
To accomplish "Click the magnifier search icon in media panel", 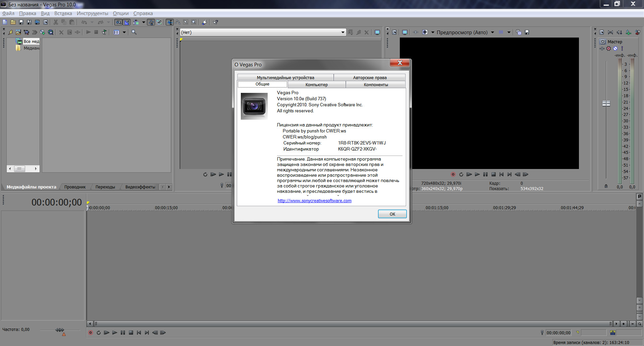I will pyautogui.click(x=134, y=32).
